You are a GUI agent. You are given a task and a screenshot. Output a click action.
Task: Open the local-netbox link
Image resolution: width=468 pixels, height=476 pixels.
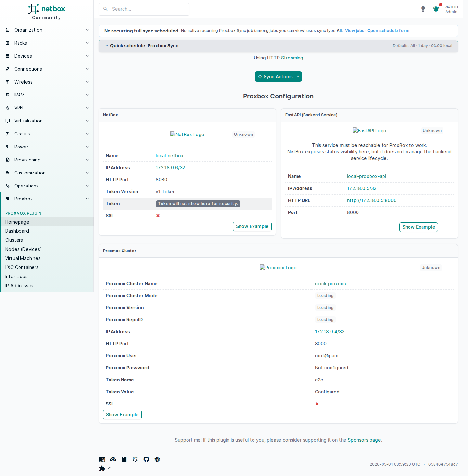[169, 156]
